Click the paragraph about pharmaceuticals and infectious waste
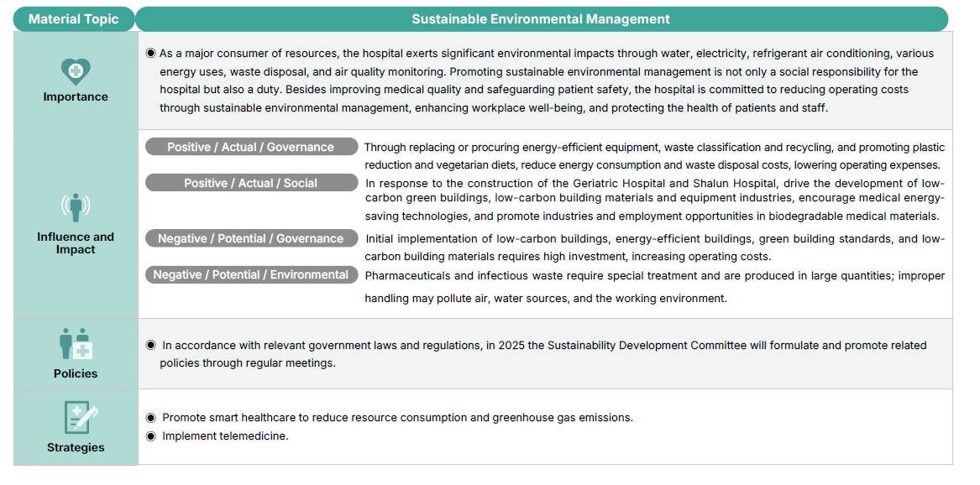This screenshot has width=980, height=485. pos(654,286)
